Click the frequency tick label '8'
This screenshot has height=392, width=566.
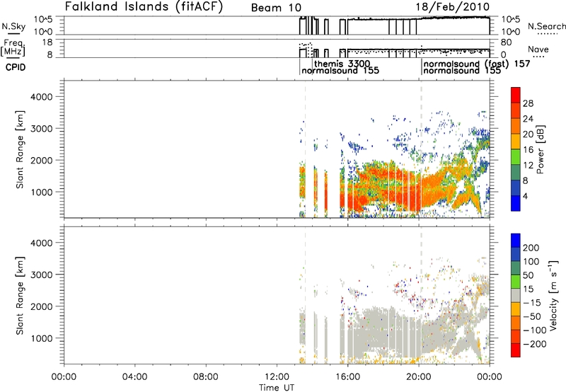pyautogui.click(x=50, y=54)
